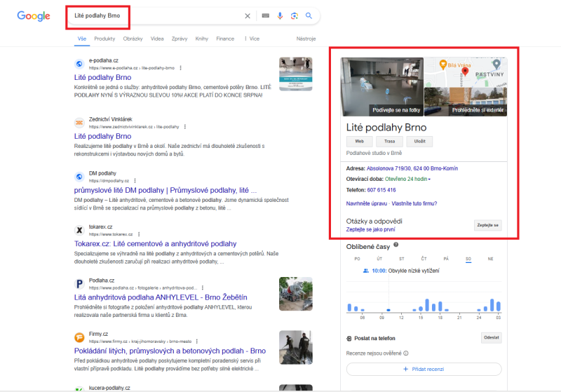Open concrete mixer thumbnail of Podlaha.cz result
Image resolution: width=561 pixels, height=392 pixels.
pos(295,294)
